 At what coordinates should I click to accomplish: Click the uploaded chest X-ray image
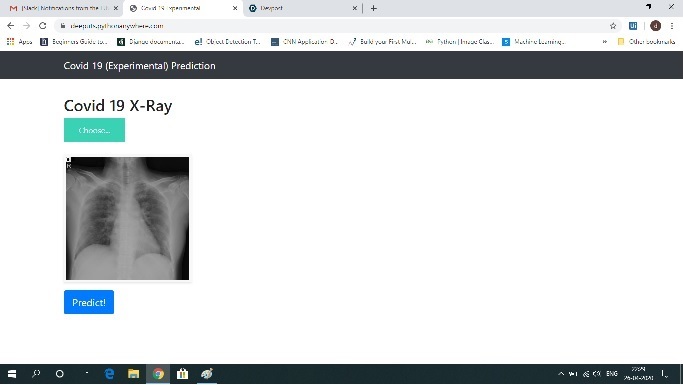tap(128, 218)
